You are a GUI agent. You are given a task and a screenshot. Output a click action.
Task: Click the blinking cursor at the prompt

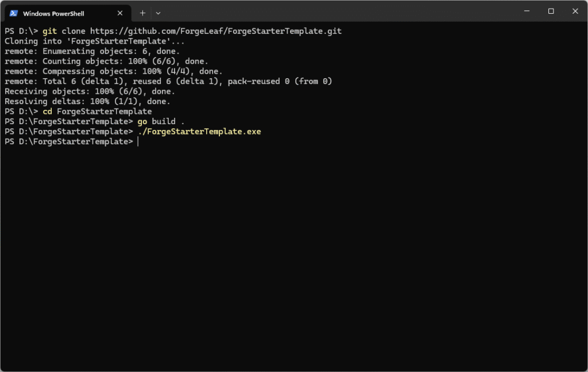pos(137,141)
